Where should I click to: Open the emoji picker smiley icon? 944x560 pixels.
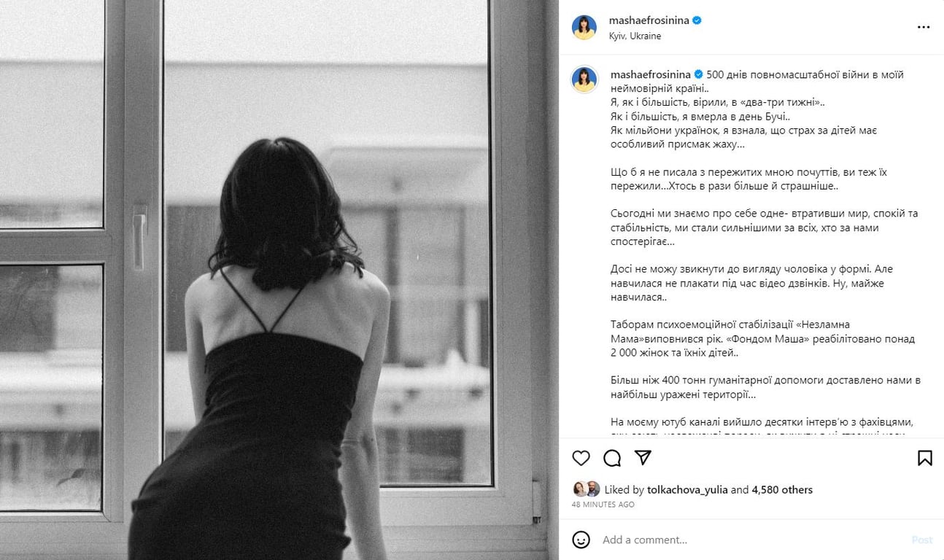click(x=581, y=540)
